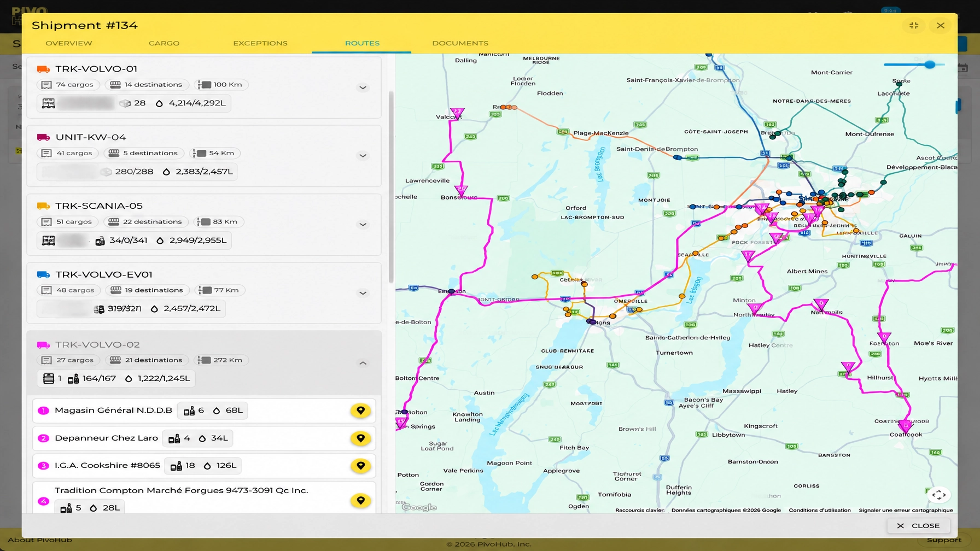Image resolution: width=980 pixels, height=551 pixels.
Task: Click the 100 Km distance chip
Action: pos(221,85)
